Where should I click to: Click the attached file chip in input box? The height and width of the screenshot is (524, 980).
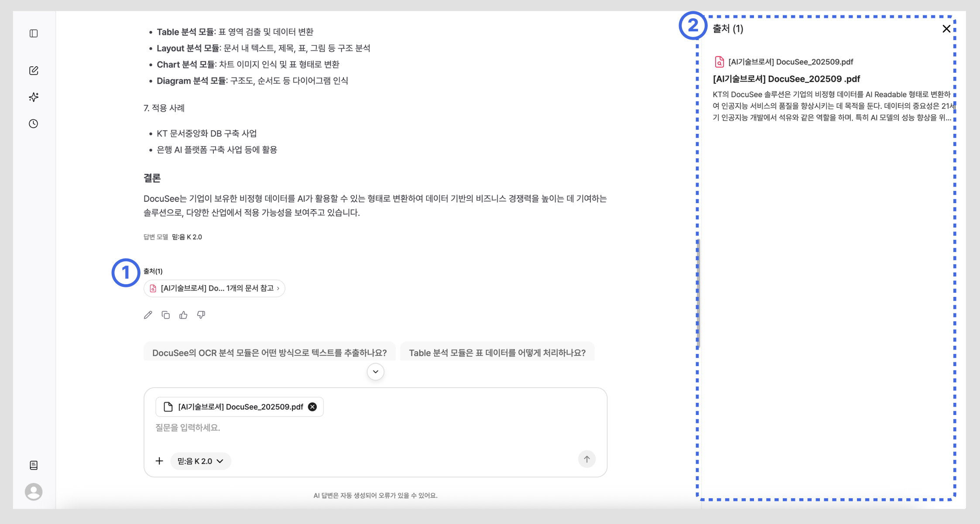[240, 407]
